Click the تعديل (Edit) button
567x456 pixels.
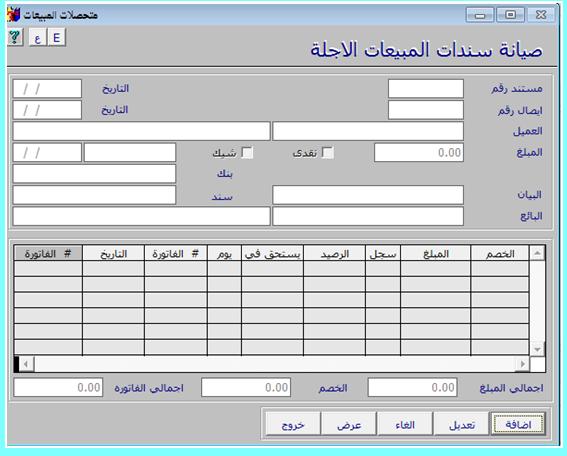[461, 424]
